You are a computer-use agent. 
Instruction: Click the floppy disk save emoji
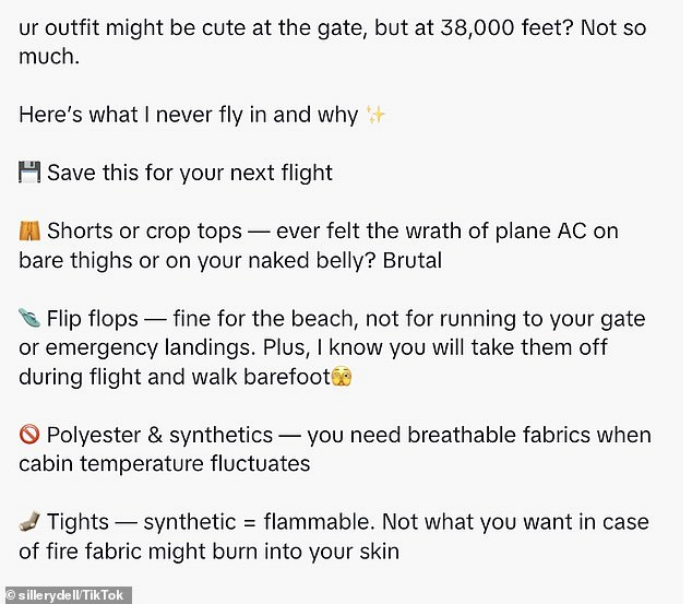(30, 172)
